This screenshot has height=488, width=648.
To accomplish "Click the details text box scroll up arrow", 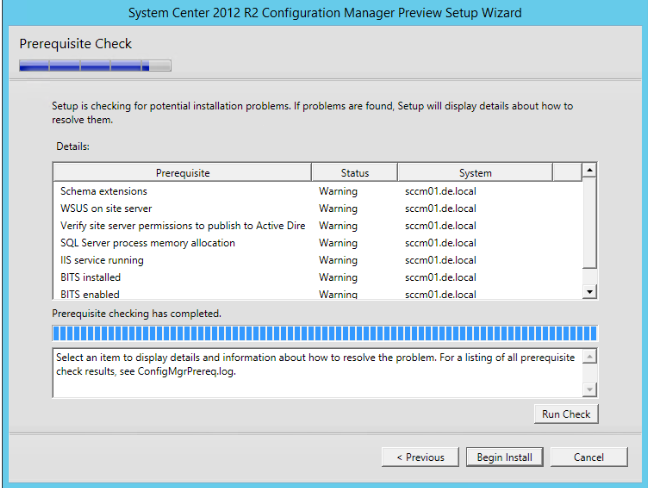I will click(589, 356).
